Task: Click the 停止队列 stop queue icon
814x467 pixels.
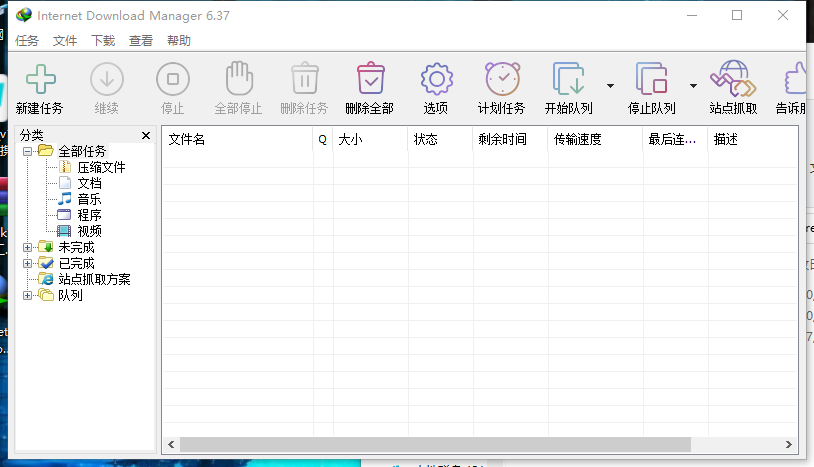Action: (x=652, y=79)
